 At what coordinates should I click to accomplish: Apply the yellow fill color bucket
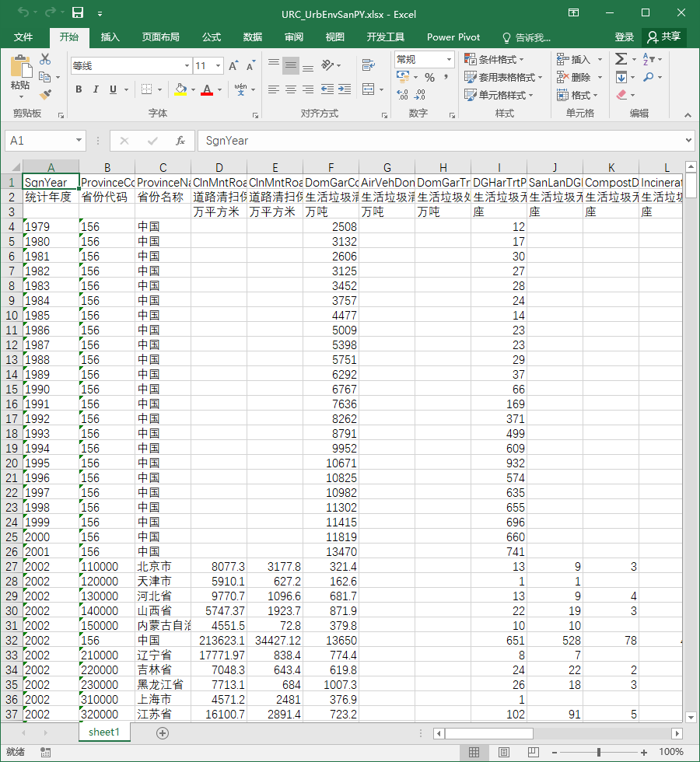click(x=180, y=89)
